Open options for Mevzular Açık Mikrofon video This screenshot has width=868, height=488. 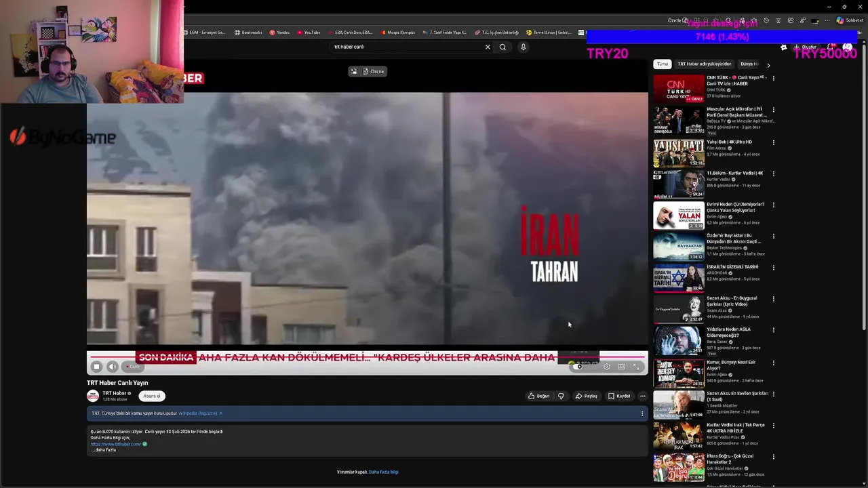(774, 110)
